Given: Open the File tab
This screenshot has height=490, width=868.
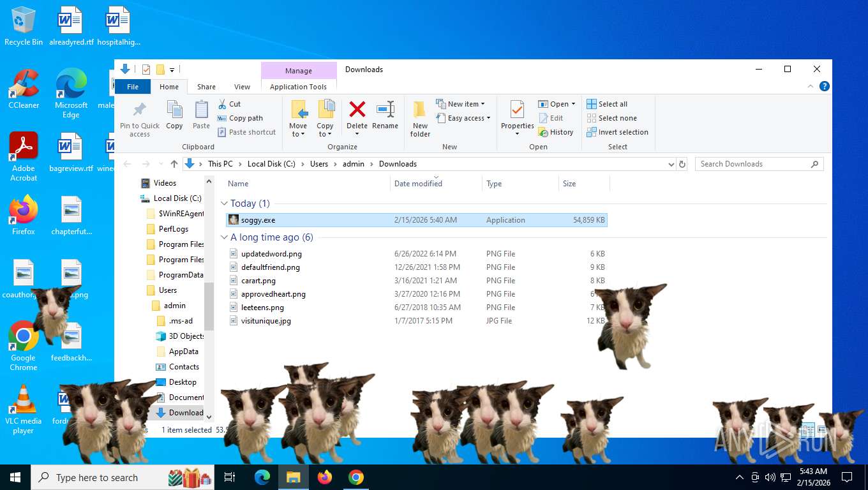Looking at the screenshot, I should pyautogui.click(x=133, y=87).
